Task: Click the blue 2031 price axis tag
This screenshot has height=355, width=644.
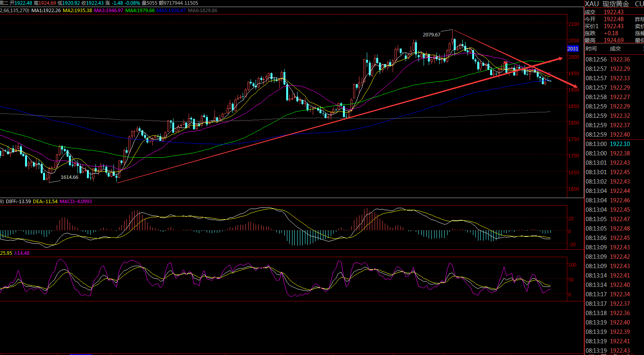Action: [x=573, y=49]
